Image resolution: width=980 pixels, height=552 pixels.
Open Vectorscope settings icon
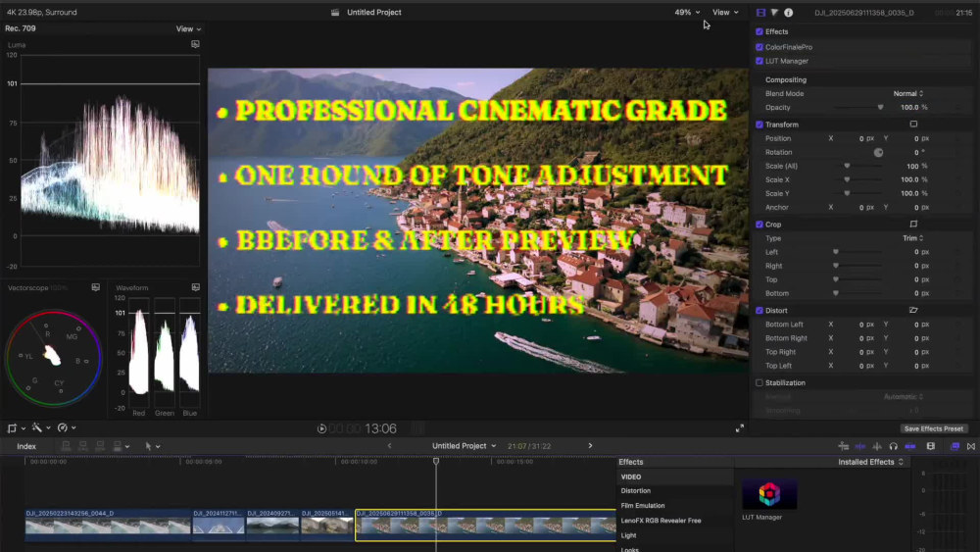point(96,287)
